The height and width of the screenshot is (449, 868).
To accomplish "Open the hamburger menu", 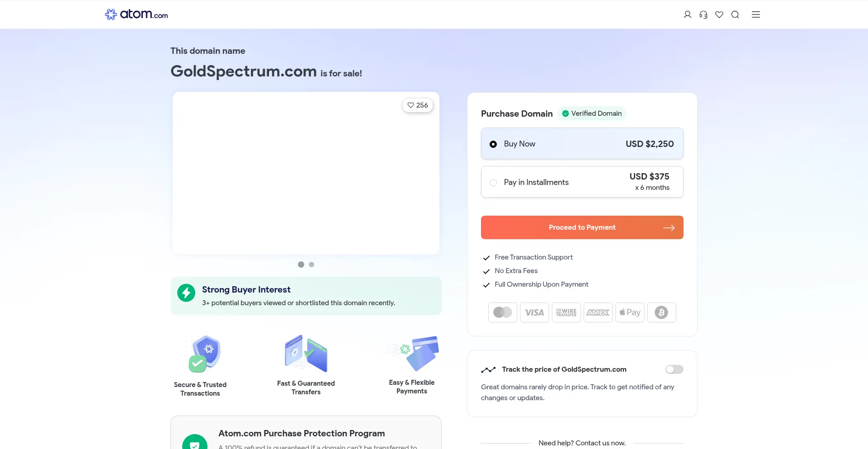I will click(756, 14).
